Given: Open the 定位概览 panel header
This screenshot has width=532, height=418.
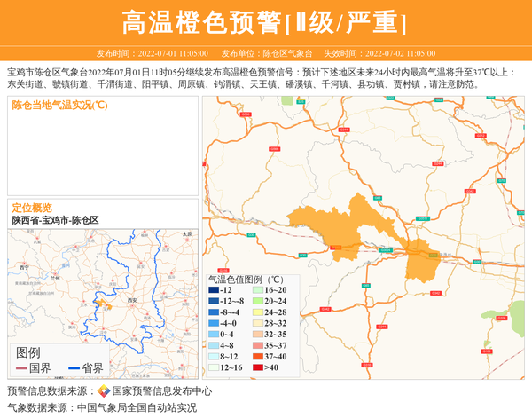Looking at the screenshot, I should (32, 207).
